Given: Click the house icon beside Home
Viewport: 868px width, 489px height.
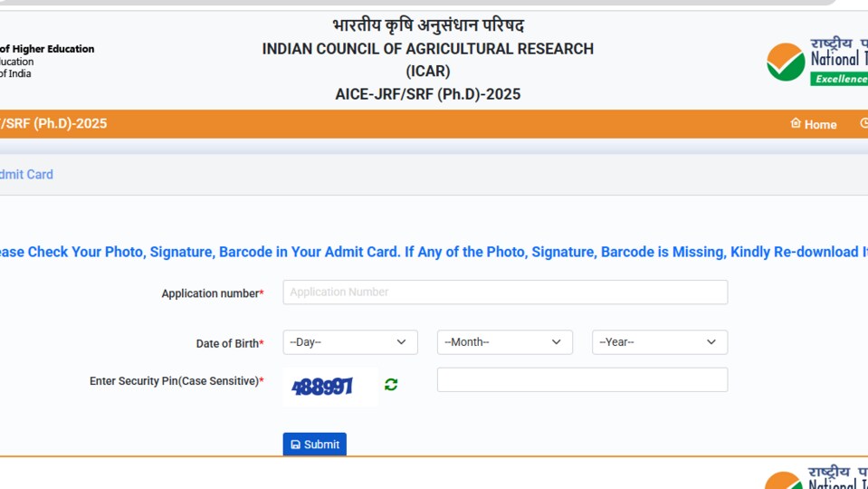Looking at the screenshot, I should click(x=796, y=123).
